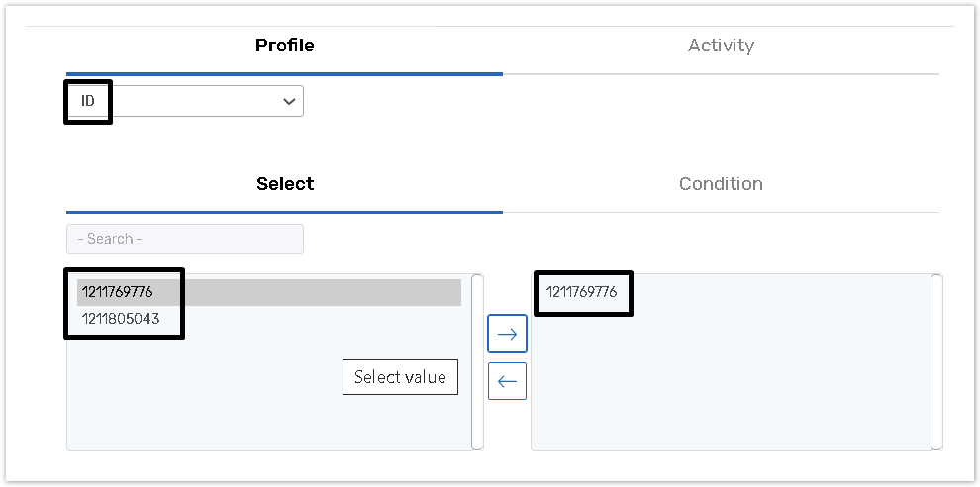Click the "Select value" tooltip label
Image resolution: width=980 pixels, height=487 pixels.
[400, 377]
